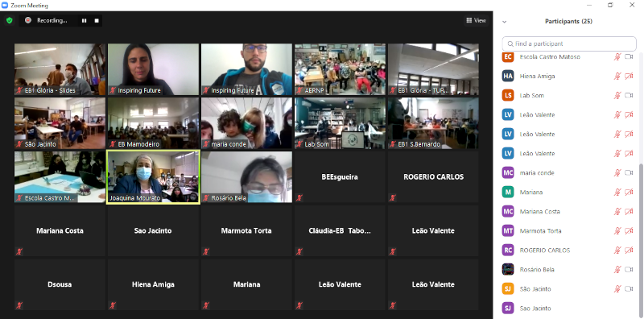644x319 pixels.
Task: Click the LS avatar of Lab Som
Action: tap(508, 95)
